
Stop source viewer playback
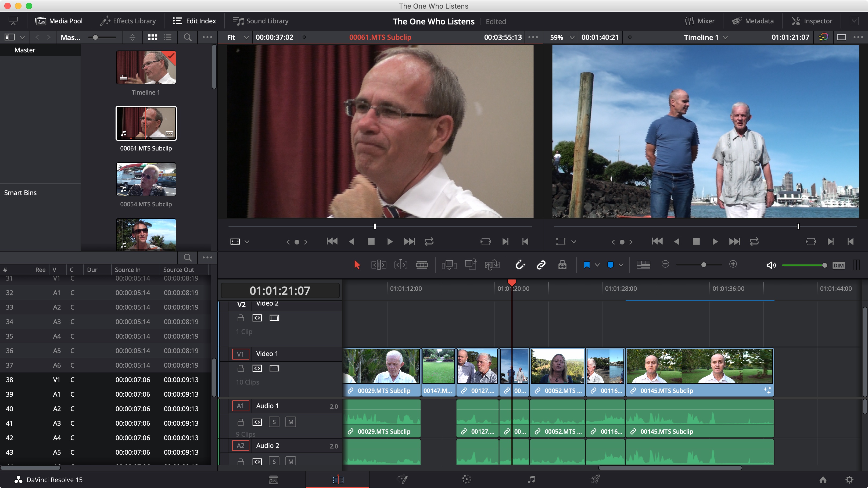(x=371, y=241)
